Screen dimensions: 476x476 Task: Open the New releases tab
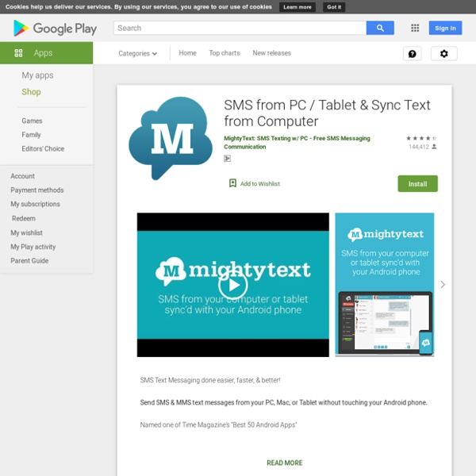pos(271,53)
